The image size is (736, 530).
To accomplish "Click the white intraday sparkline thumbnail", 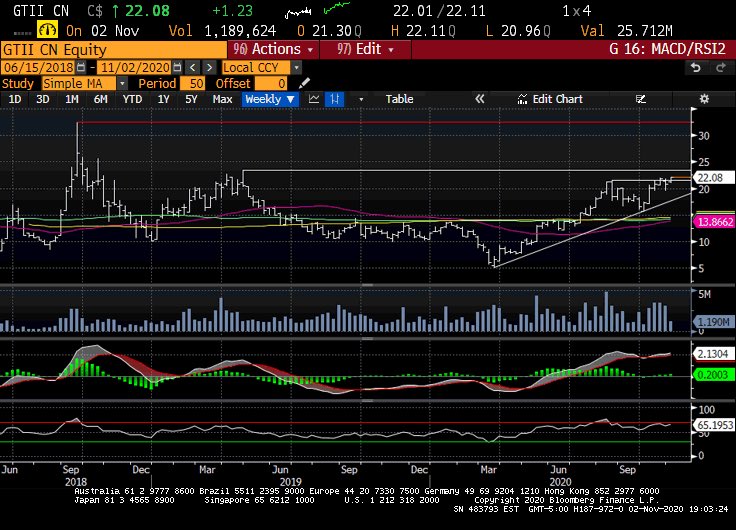I will pyautogui.click(x=298, y=12).
